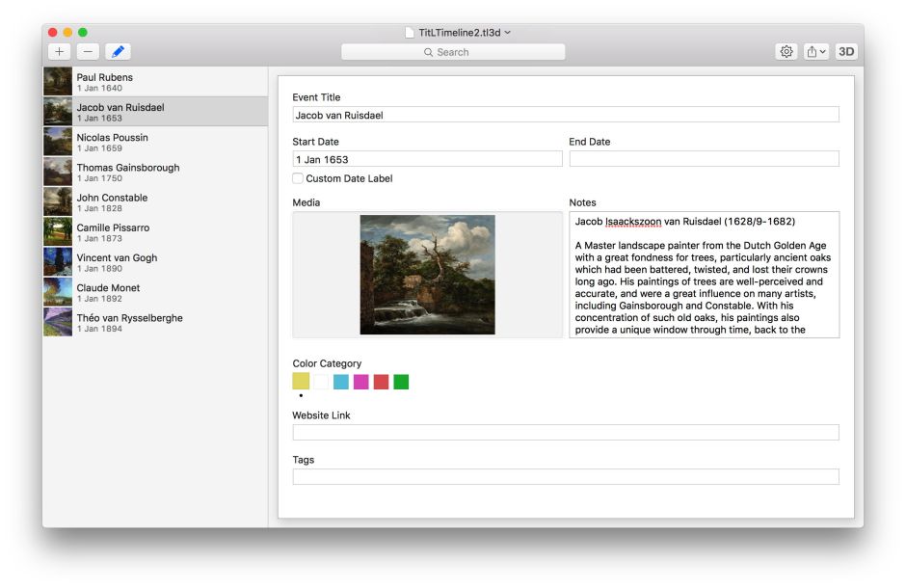906x588 pixels.
Task: Open the settings gear button
Action: tap(786, 52)
